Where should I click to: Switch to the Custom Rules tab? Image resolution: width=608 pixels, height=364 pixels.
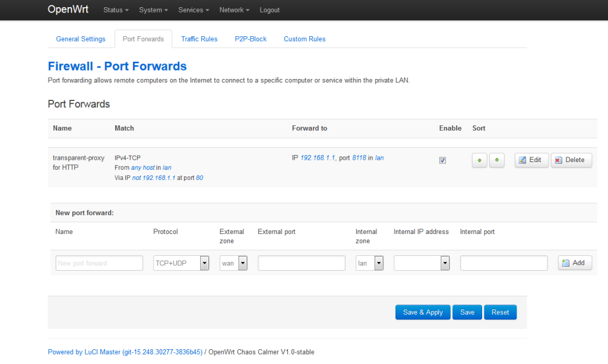click(304, 39)
